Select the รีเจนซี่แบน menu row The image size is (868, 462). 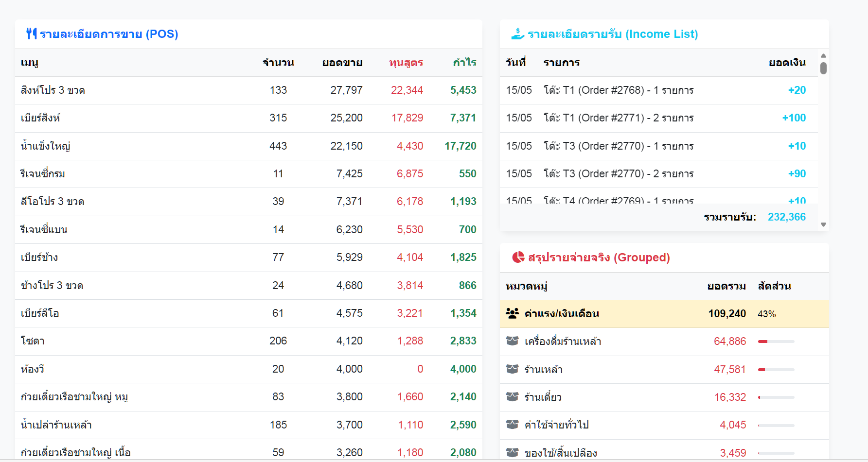click(248, 230)
